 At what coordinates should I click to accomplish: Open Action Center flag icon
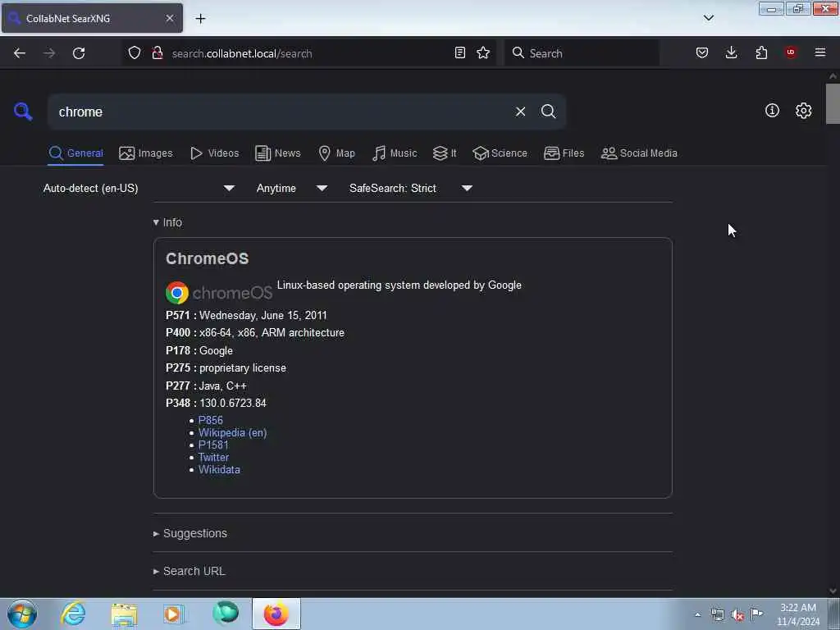pos(756,614)
